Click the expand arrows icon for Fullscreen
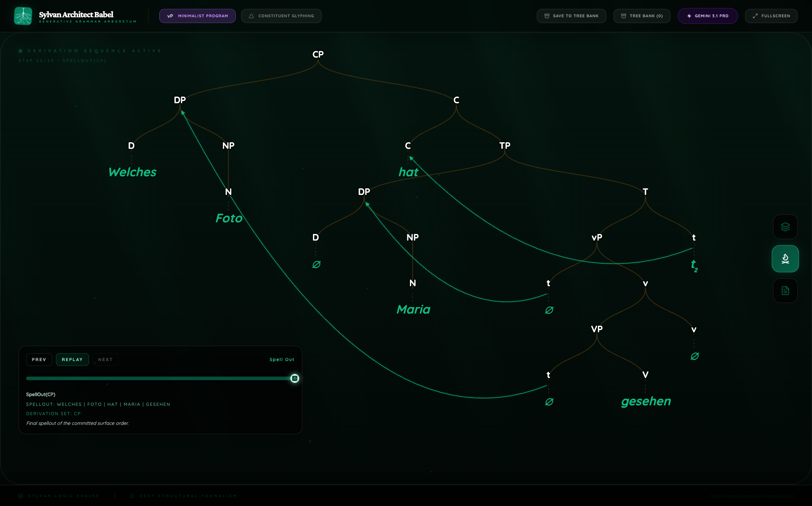This screenshot has height=506, width=812. pyautogui.click(x=755, y=16)
